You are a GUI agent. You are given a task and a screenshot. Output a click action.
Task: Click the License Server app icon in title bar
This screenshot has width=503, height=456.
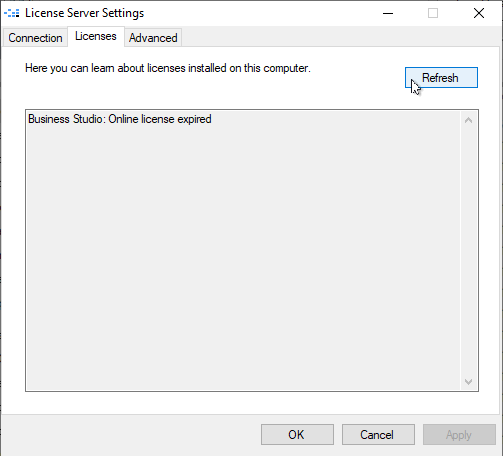[x=12, y=13]
